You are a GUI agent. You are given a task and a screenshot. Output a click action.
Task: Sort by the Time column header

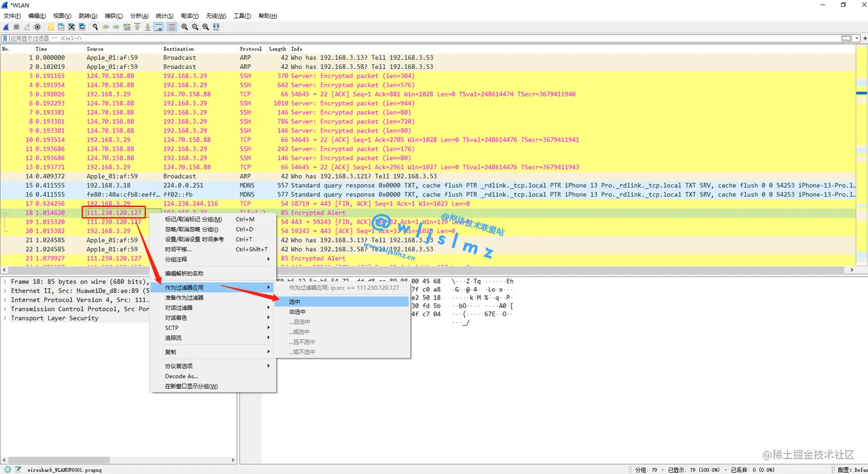[x=59, y=49]
